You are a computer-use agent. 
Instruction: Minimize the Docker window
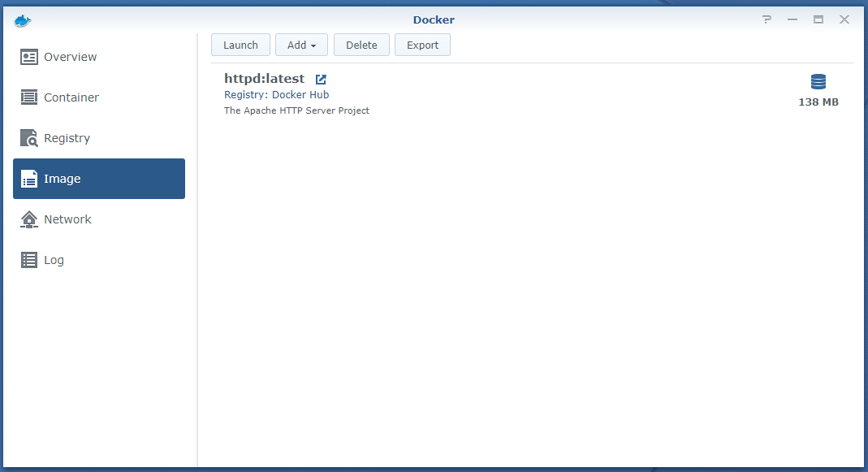pyautogui.click(x=792, y=19)
